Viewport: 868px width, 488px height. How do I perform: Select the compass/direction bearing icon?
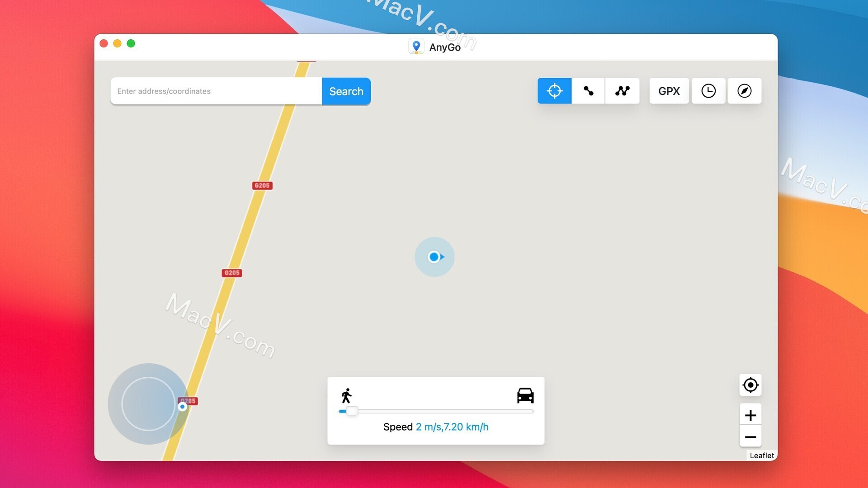745,90
